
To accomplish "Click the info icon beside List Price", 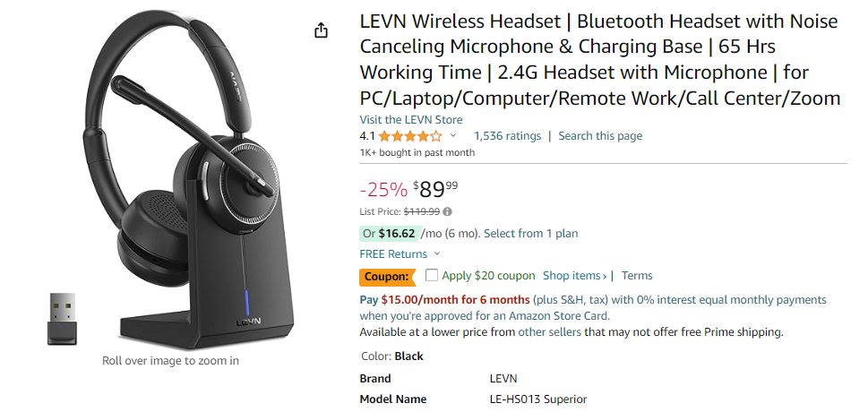I will click(448, 211).
